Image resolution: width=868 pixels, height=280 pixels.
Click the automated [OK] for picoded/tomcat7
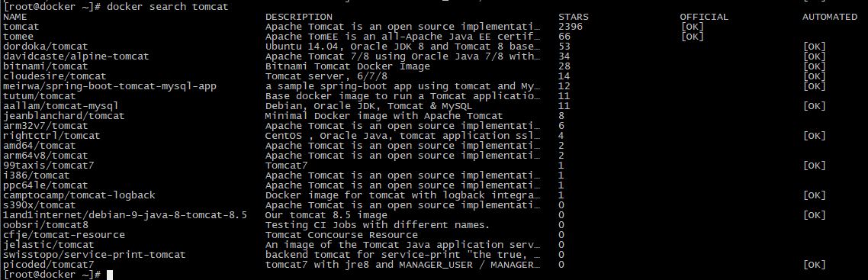pos(815,265)
